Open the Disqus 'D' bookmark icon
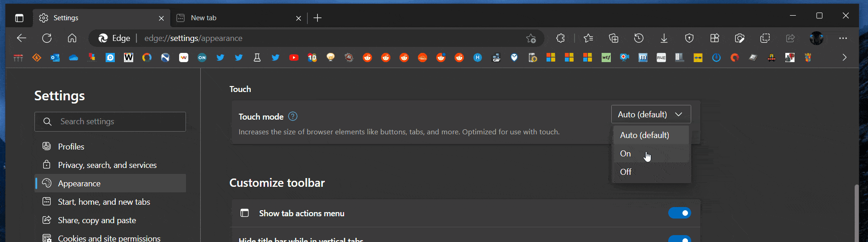Screen dimensions: 868x242 [x=110, y=58]
